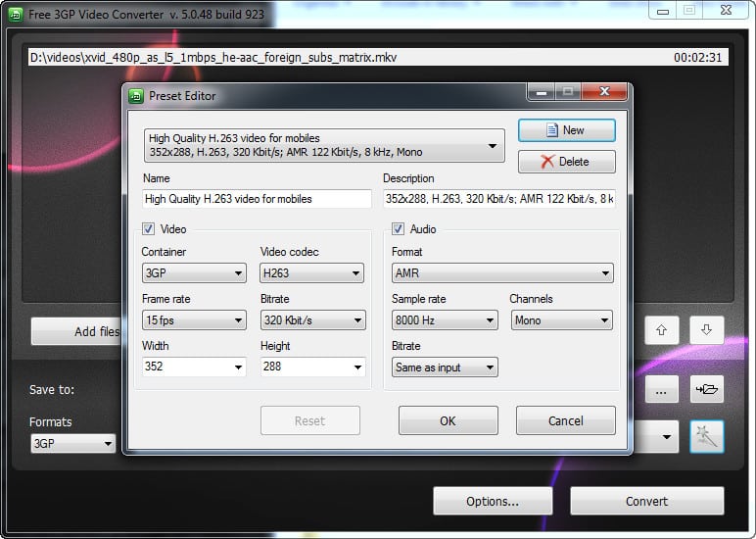Delete the selected preset
This screenshot has width=756, height=539.
pos(566,161)
